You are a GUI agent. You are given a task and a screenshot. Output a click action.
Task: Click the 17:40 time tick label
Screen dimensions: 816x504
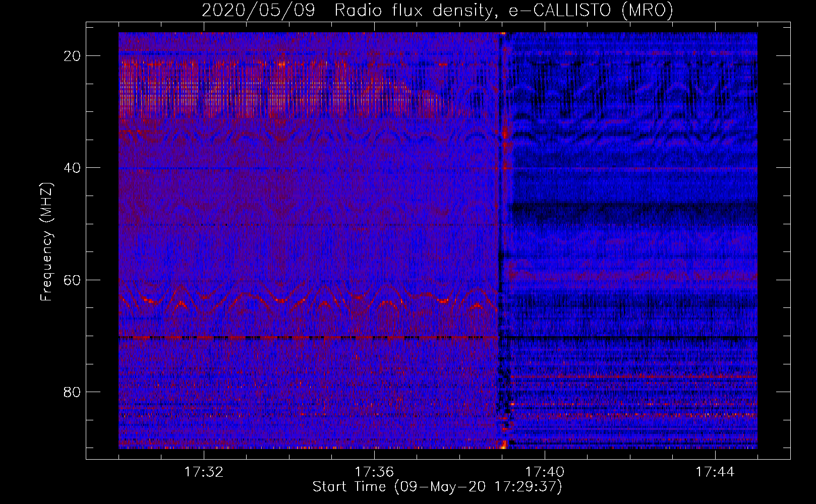pos(545,472)
